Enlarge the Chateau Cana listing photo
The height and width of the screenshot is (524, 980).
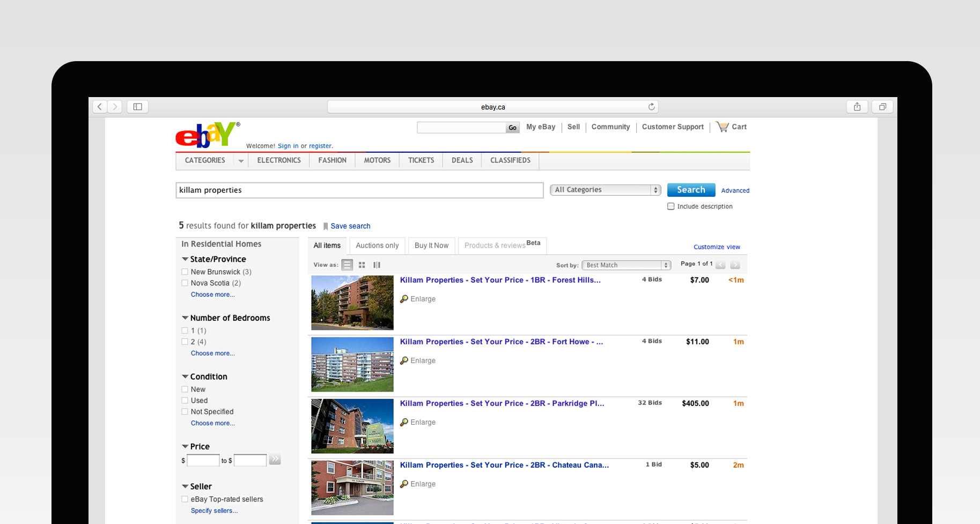(x=418, y=484)
